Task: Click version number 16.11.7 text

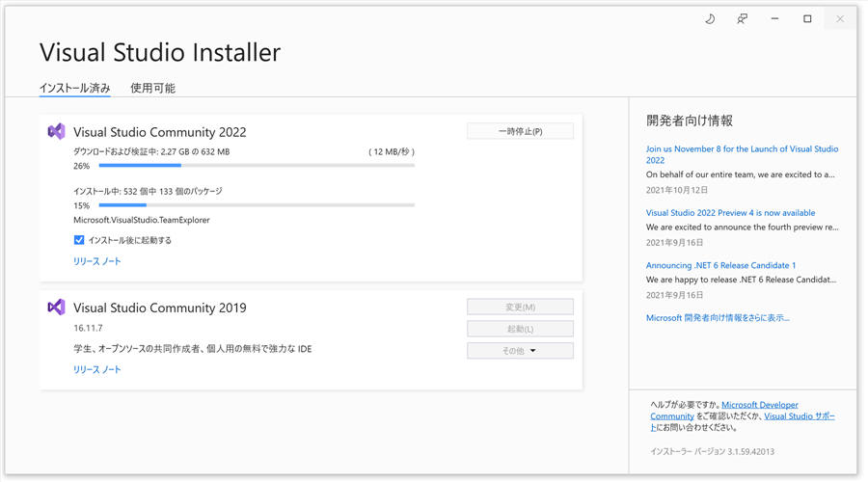Action: [88, 328]
